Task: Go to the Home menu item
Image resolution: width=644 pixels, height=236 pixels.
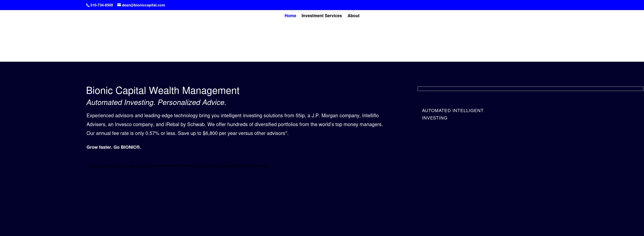Action: [x=290, y=16]
